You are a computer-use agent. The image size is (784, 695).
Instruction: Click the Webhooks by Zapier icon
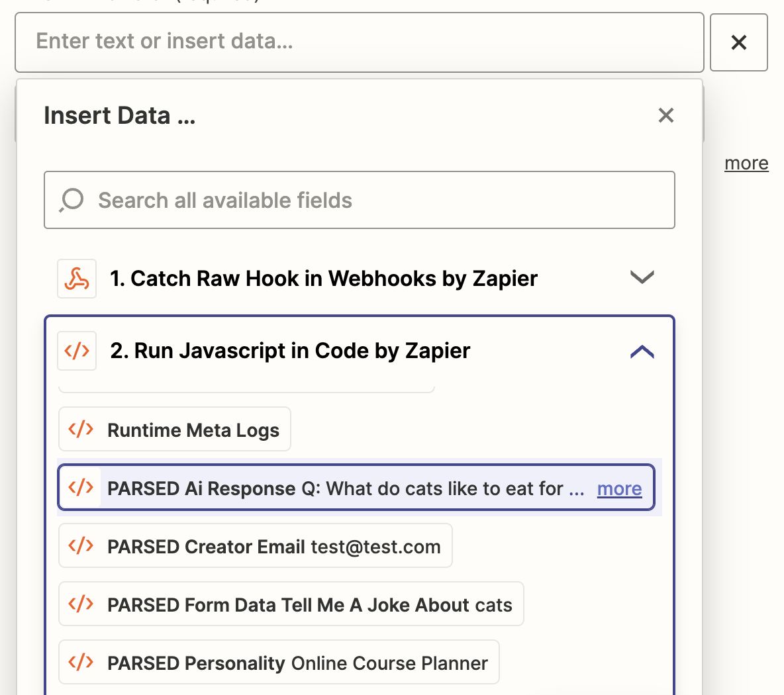(x=77, y=279)
